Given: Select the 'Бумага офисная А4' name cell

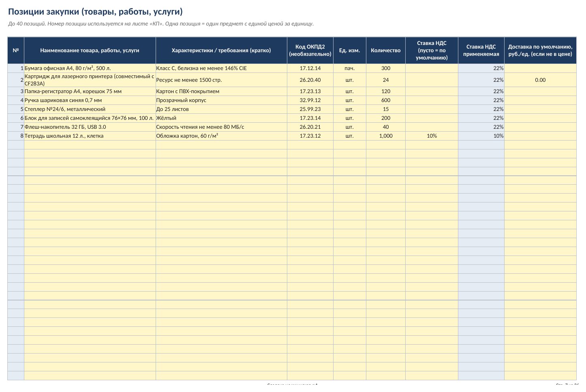Looking at the screenshot, I should tap(90, 68).
